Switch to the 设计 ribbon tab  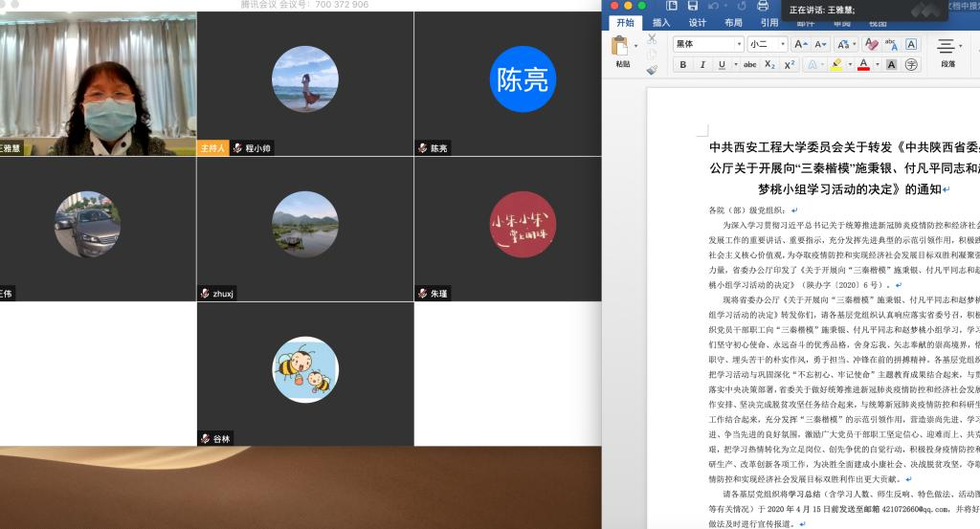(x=698, y=23)
